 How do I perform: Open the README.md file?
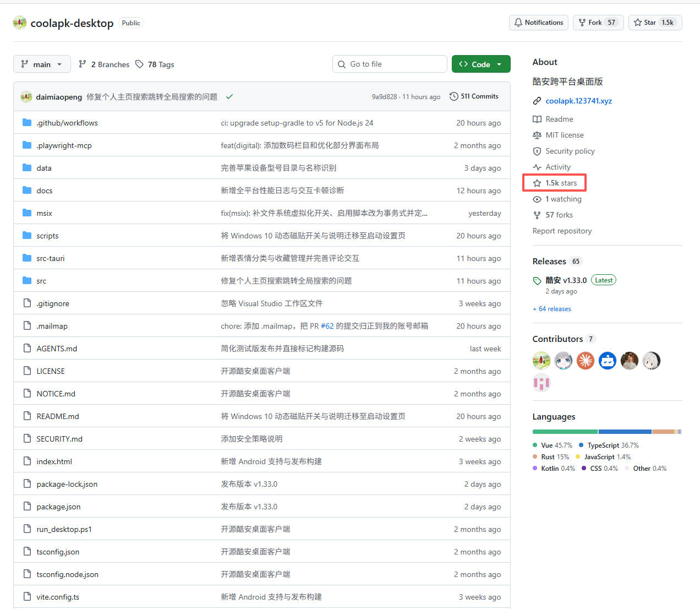[58, 416]
